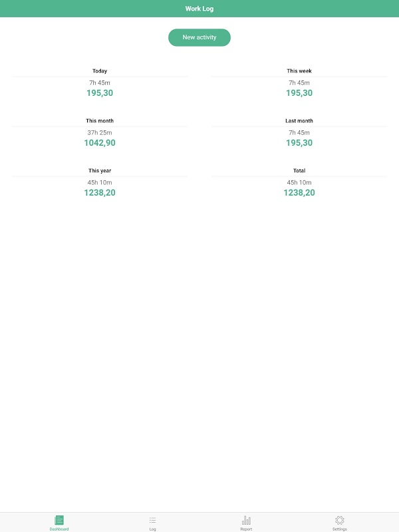399x532 pixels.
Task: Tap the Last month summary heading
Action: [299, 121]
